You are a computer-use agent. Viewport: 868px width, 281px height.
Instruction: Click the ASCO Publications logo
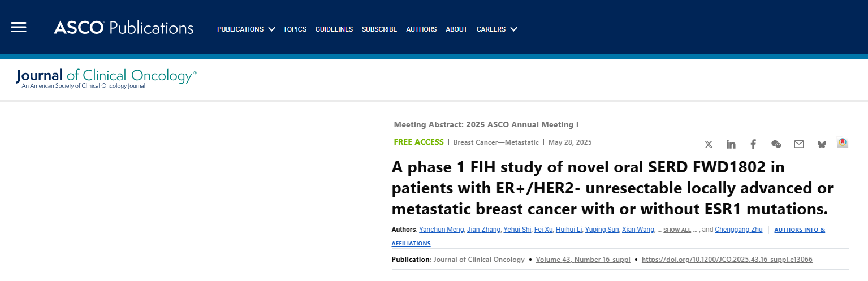[x=123, y=28]
